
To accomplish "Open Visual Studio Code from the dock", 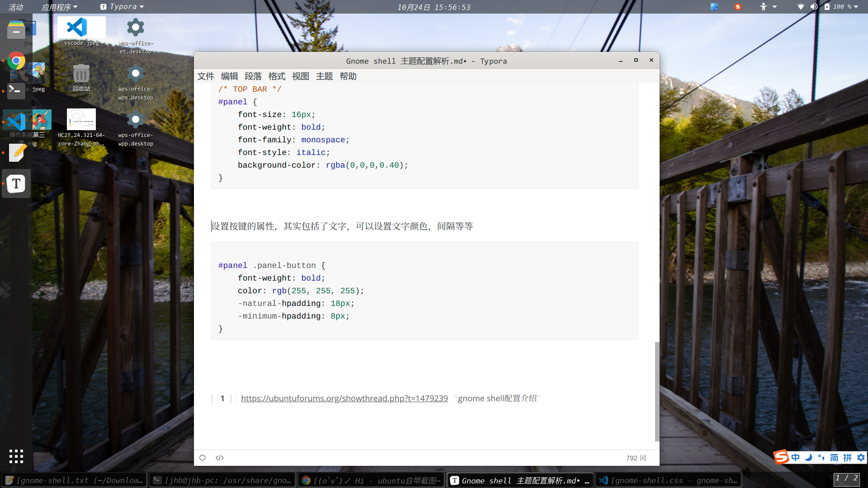I will pyautogui.click(x=16, y=121).
